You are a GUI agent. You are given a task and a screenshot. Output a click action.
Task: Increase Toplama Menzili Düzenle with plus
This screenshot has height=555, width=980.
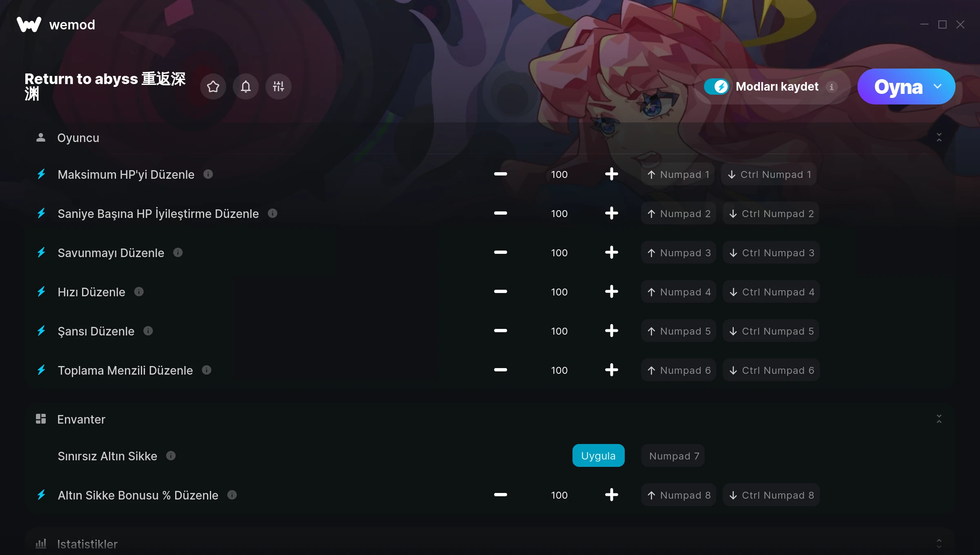point(612,370)
